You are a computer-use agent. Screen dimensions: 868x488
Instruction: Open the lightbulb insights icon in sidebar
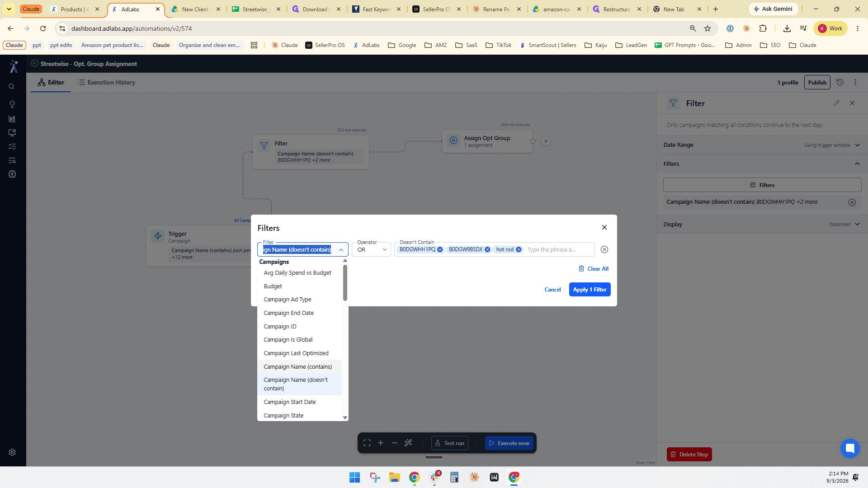coord(12,104)
